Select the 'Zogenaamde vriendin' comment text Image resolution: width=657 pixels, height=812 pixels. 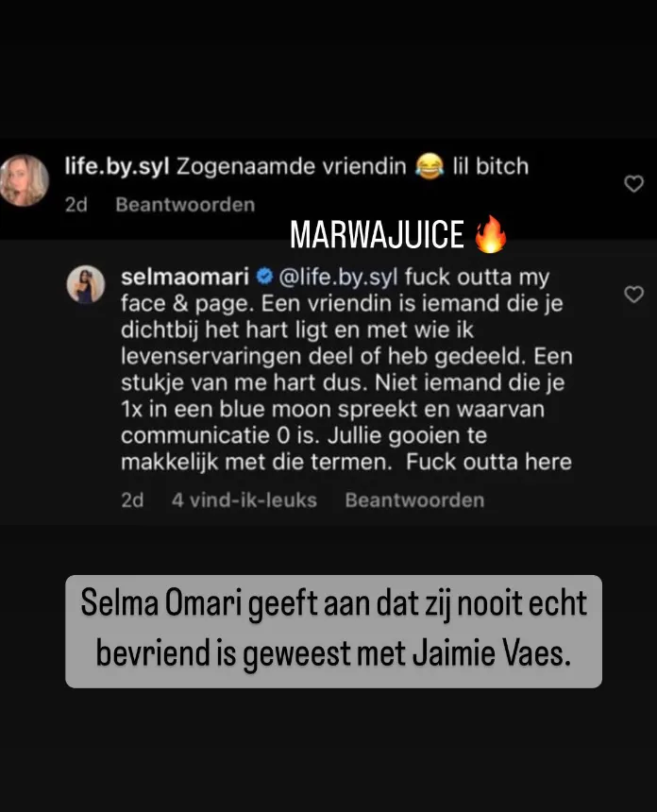tap(292, 167)
